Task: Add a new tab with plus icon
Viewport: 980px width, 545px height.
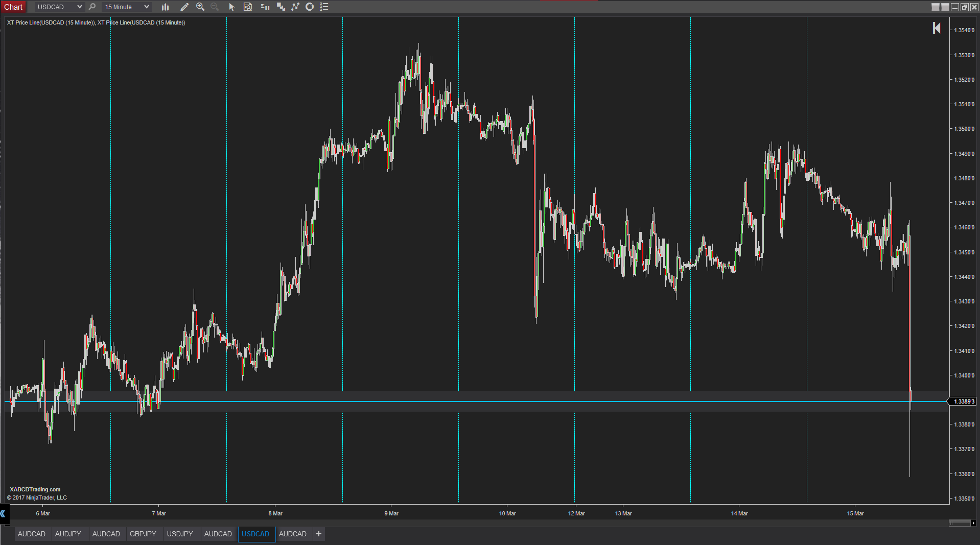Action: tap(319, 534)
